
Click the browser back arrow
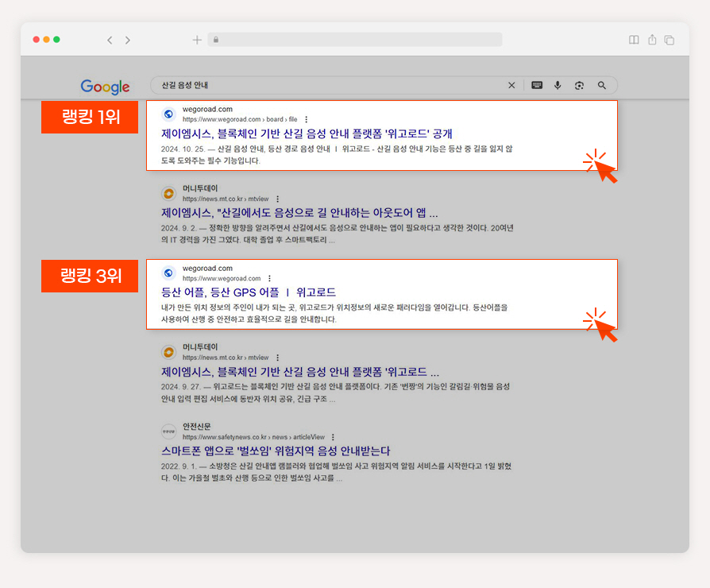click(110, 40)
